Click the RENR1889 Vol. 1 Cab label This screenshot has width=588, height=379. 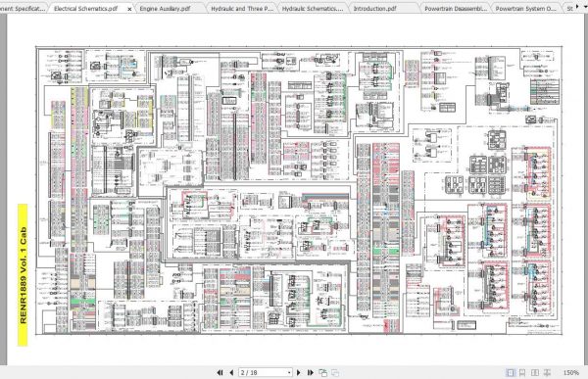pos(23,275)
